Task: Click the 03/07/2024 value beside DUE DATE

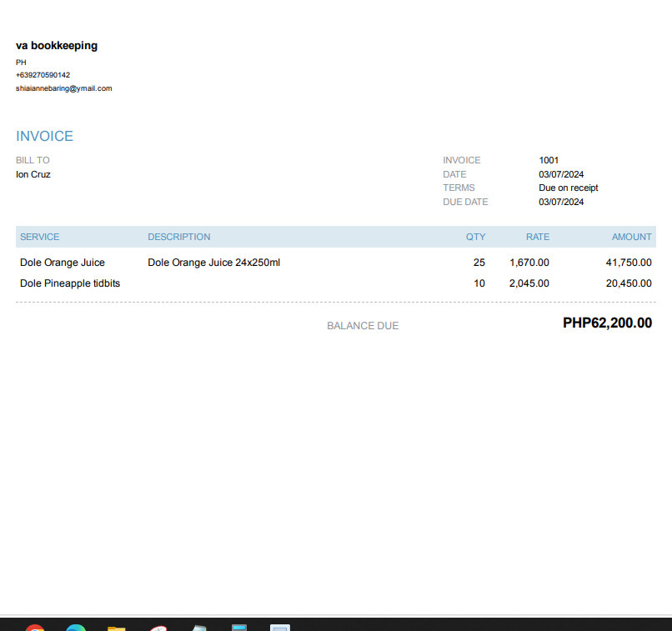Action: (x=561, y=202)
